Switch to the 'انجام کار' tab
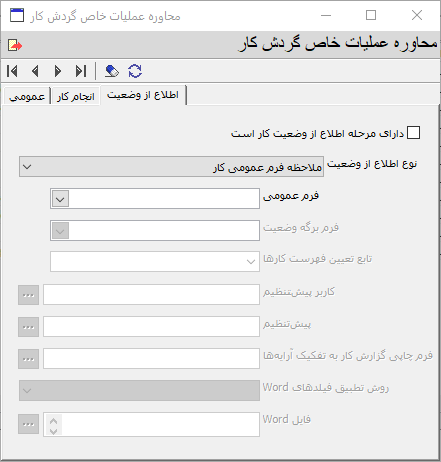The width and height of the screenshot is (441, 462). pyautogui.click(x=76, y=96)
